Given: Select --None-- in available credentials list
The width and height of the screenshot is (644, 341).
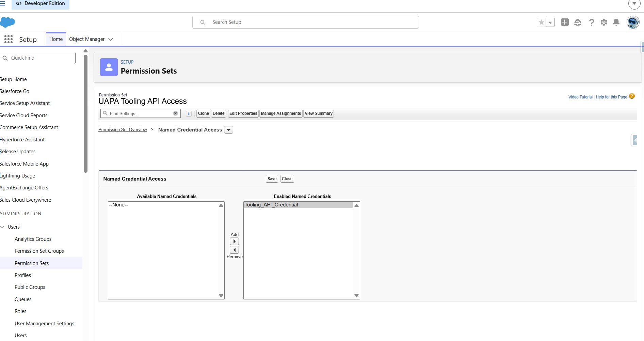Looking at the screenshot, I should coord(163,205).
